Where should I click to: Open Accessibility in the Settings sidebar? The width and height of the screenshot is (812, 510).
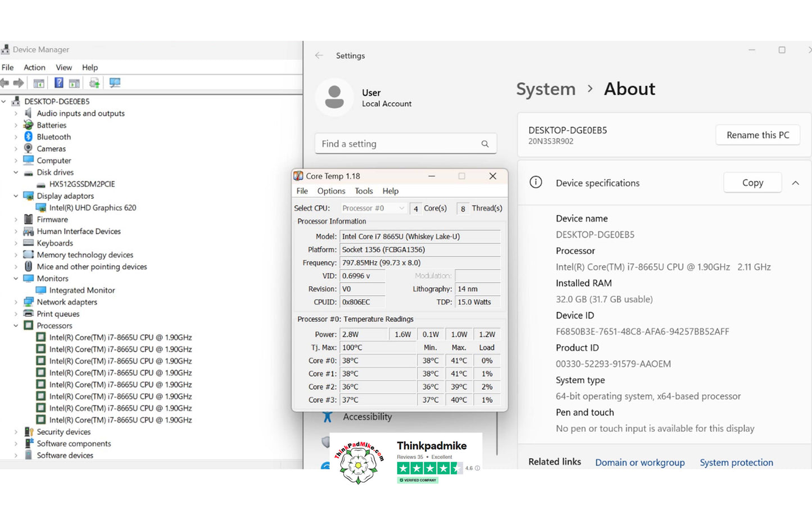368,417
